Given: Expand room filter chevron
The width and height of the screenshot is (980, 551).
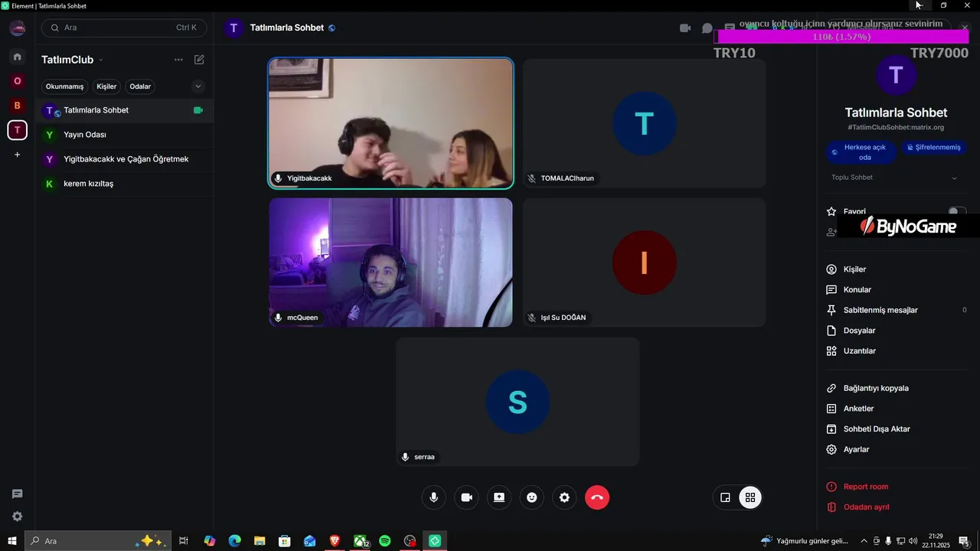Looking at the screenshot, I should pyautogui.click(x=198, y=86).
